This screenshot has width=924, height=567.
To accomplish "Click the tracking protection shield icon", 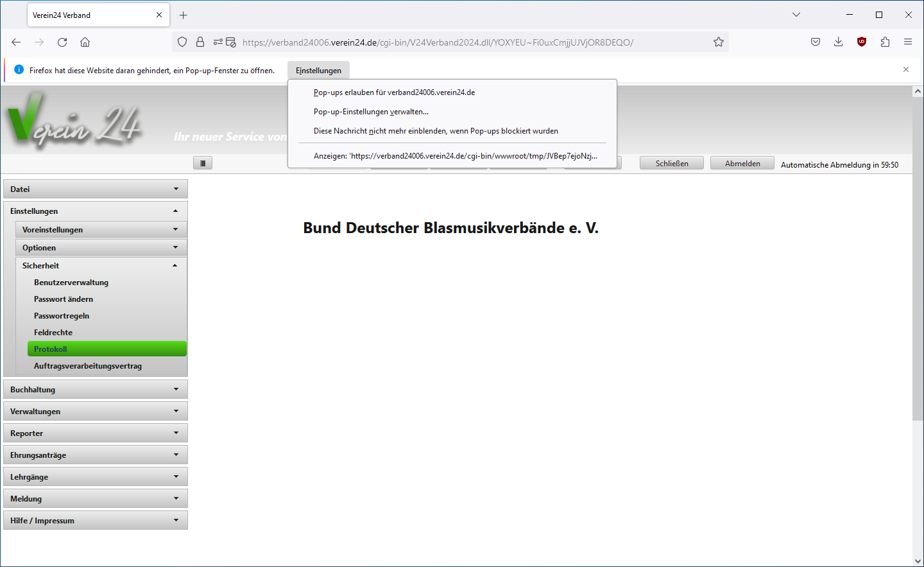I will point(182,42).
